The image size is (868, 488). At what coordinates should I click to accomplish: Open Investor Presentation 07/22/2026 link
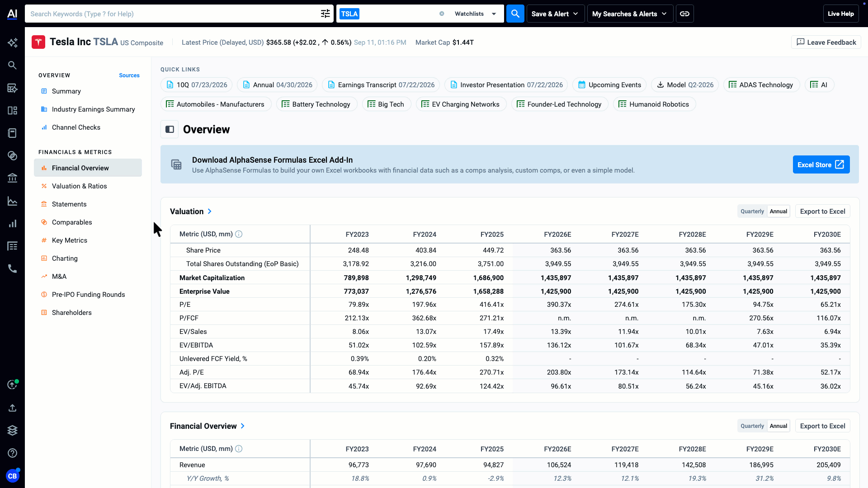pyautogui.click(x=506, y=85)
